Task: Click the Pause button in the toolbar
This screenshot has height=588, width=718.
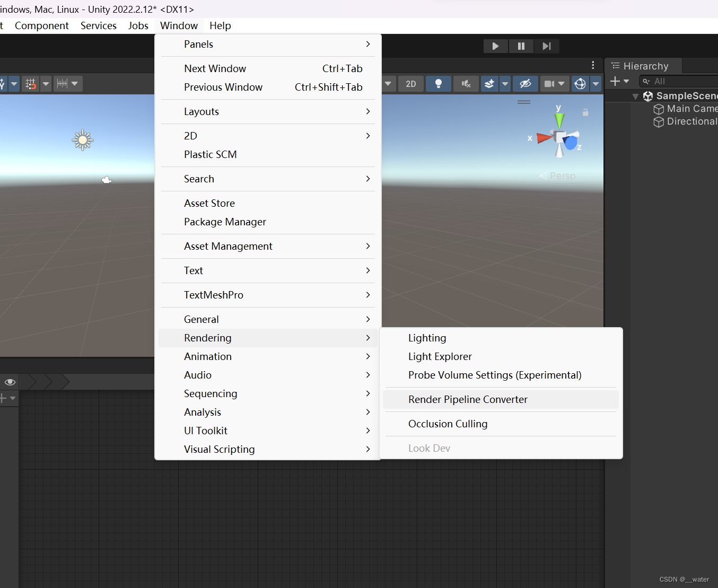Action: pyautogui.click(x=521, y=46)
